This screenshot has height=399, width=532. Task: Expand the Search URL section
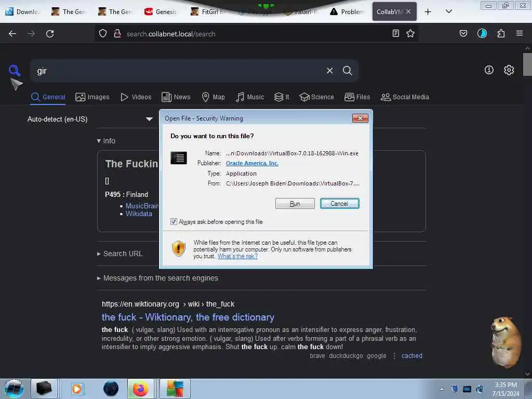tap(120, 254)
